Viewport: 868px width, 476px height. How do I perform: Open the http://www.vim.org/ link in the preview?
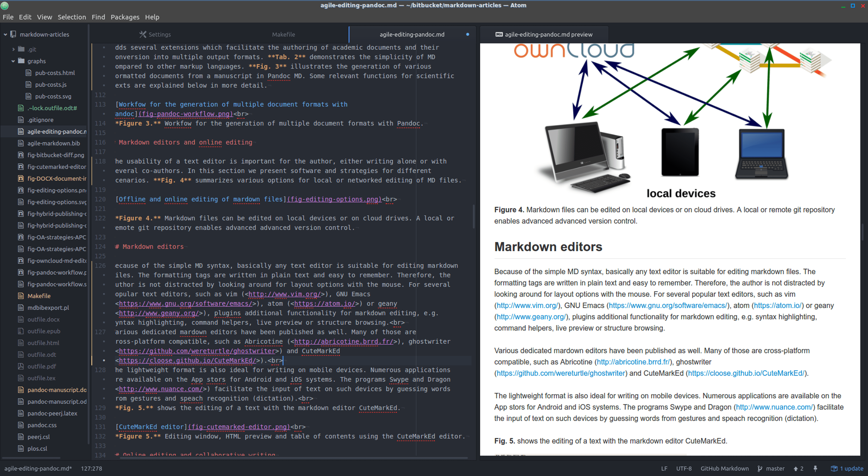coord(527,305)
